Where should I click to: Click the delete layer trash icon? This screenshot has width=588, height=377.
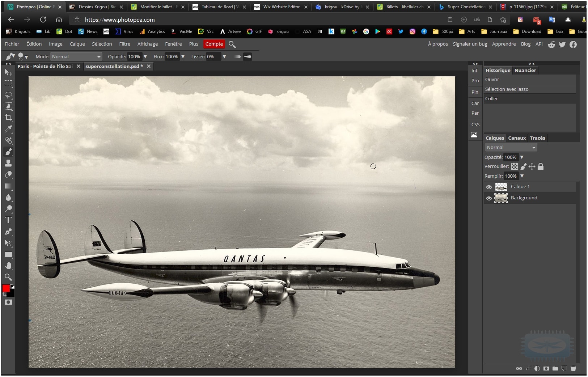click(x=573, y=369)
